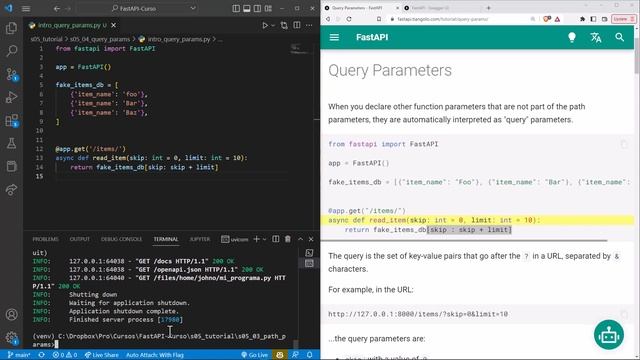The height and width of the screenshot is (360, 640).
Task: Open a new browser tab with plus button
Action: point(488,8)
